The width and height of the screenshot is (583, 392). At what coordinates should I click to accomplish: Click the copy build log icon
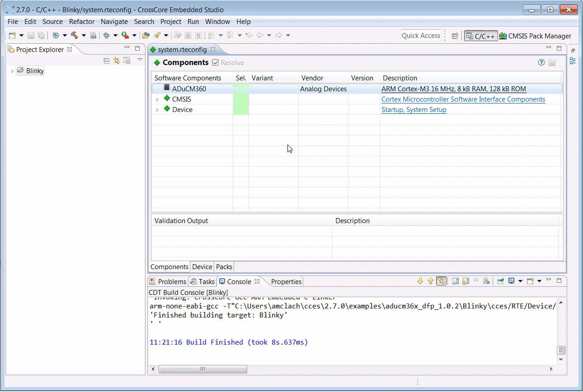click(456, 281)
